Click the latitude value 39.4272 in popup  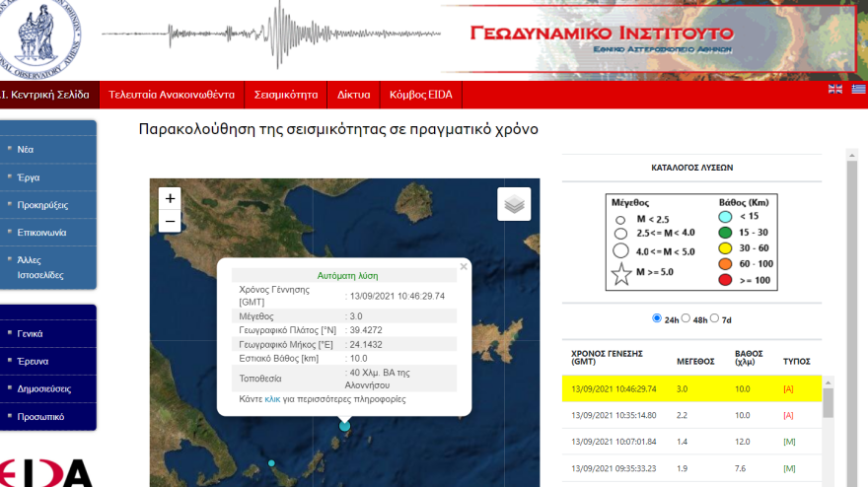click(366, 330)
